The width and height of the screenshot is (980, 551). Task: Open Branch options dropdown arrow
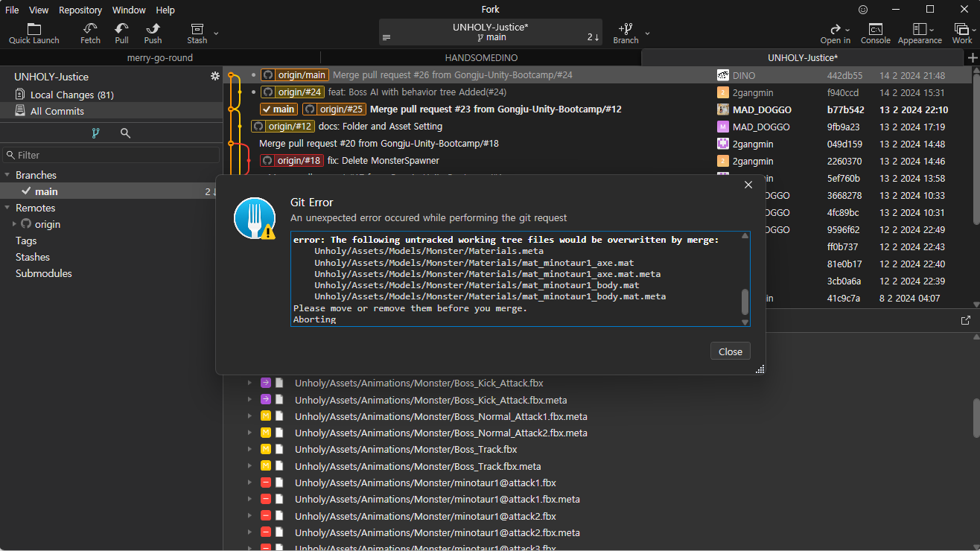tap(647, 34)
